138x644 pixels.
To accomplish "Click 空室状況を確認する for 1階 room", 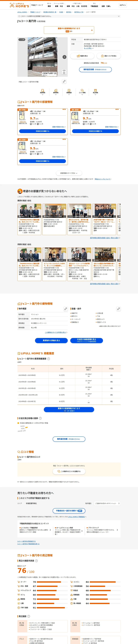I will tap(43, 161).
